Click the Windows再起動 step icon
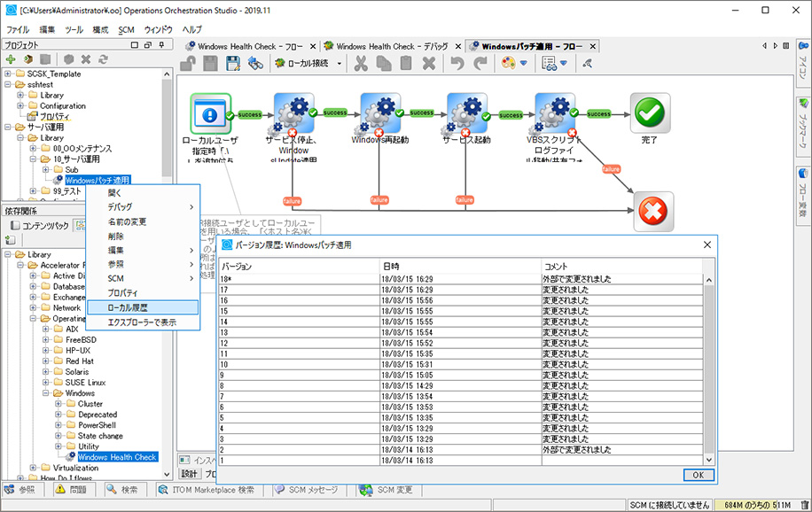Viewport: 812px width, 512px height. click(x=380, y=113)
